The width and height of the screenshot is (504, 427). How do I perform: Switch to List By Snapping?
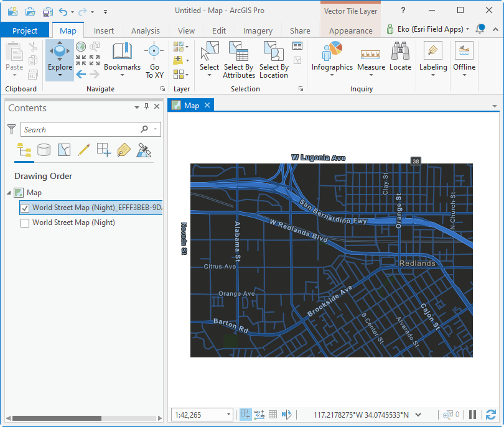104,150
